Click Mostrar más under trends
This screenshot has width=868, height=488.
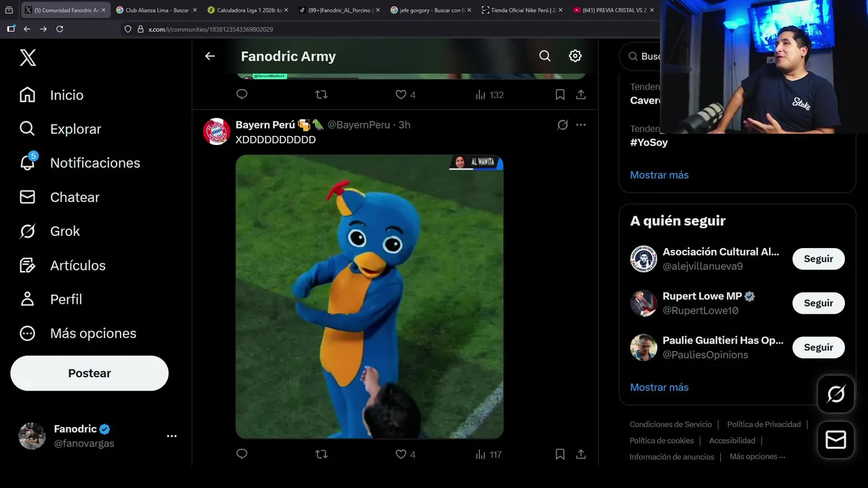click(x=659, y=175)
